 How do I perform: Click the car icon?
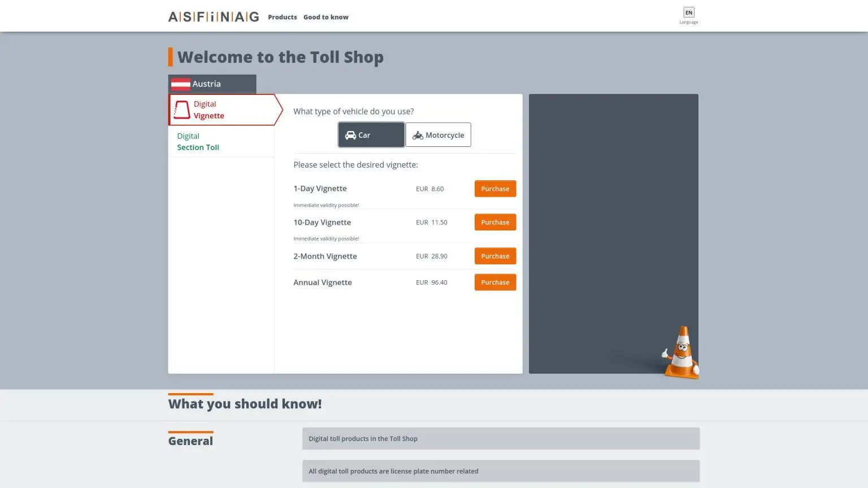coord(350,136)
